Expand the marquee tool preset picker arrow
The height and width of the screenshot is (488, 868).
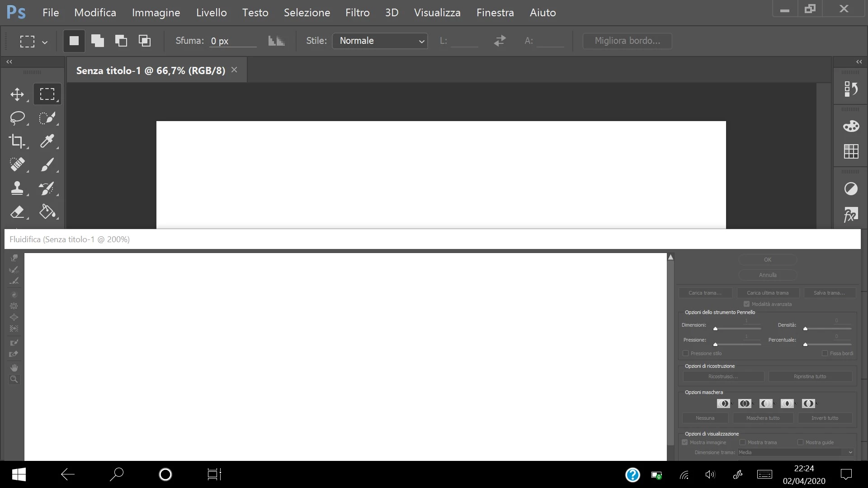click(45, 42)
